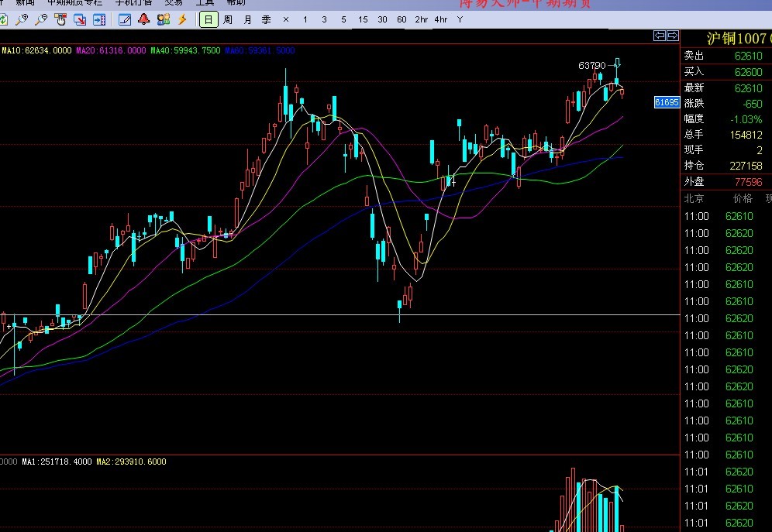Open the red alarm bell alert
Image resolution: width=772 pixels, height=532 pixels.
tap(143, 19)
